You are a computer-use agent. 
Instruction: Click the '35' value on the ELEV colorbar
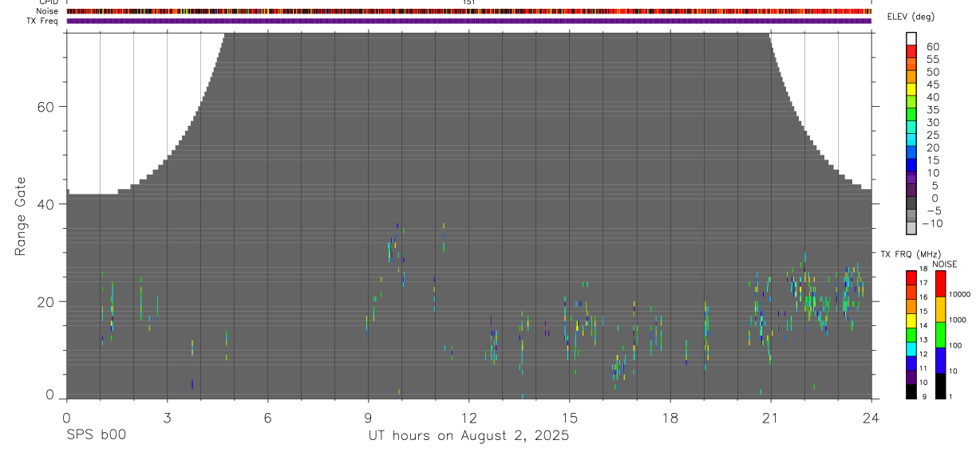pyautogui.click(x=932, y=110)
